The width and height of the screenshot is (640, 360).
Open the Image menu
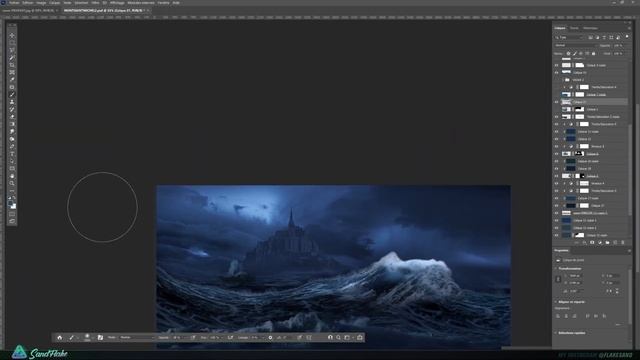(41, 2)
